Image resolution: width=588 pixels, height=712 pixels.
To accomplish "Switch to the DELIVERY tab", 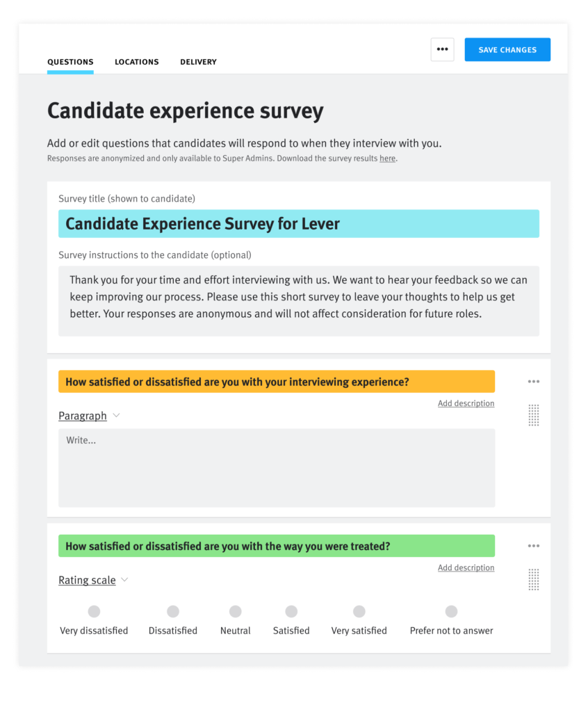I will tap(197, 62).
